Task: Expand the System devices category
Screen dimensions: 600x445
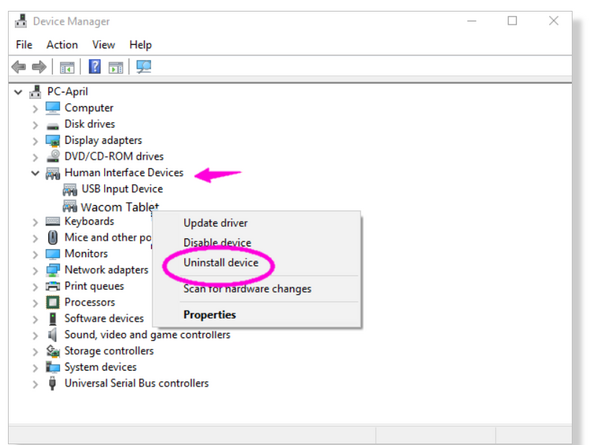Action: click(x=35, y=368)
